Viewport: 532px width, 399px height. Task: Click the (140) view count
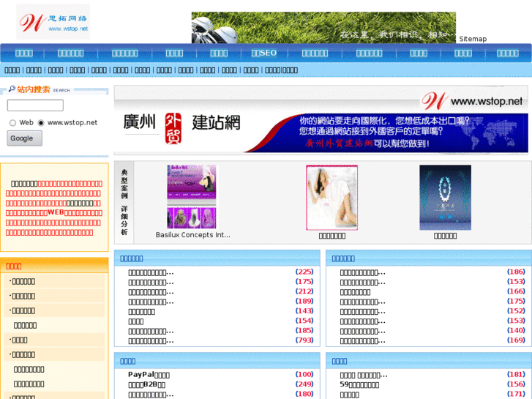(x=516, y=330)
